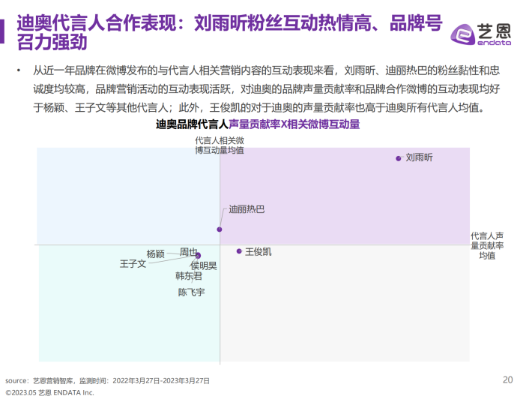Click the 侯明昊 label
Viewport: 532px width, 399px height.
pos(204,265)
